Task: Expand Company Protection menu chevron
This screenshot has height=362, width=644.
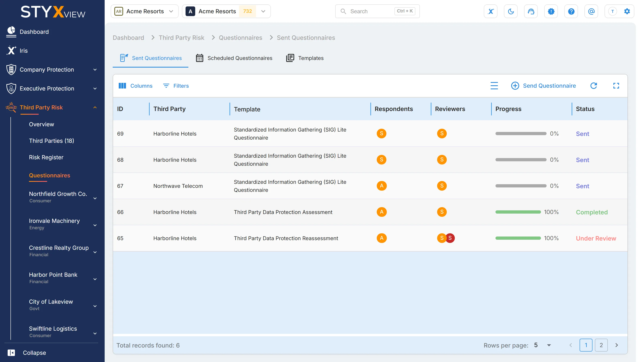Action: [x=95, y=70]
